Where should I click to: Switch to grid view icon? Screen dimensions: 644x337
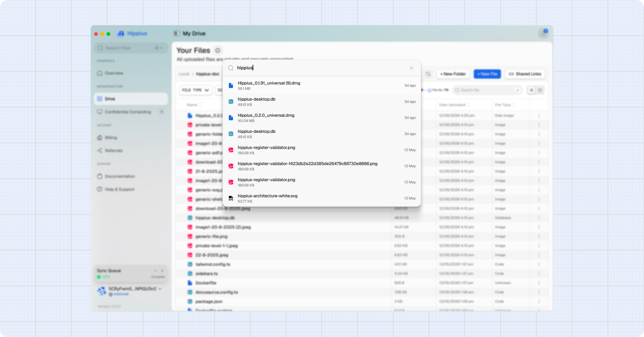(540, 90)
